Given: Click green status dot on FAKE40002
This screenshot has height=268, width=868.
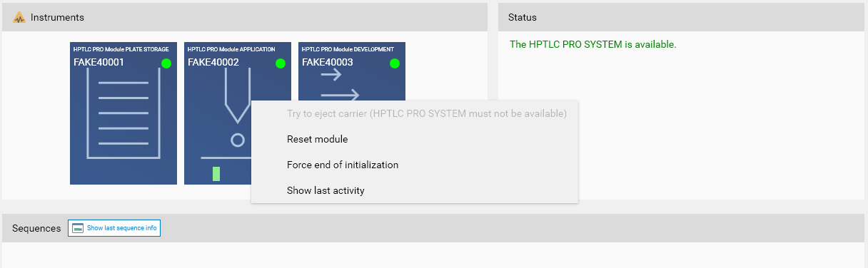Looking at the screenshot, I should (x=280, y=63).
